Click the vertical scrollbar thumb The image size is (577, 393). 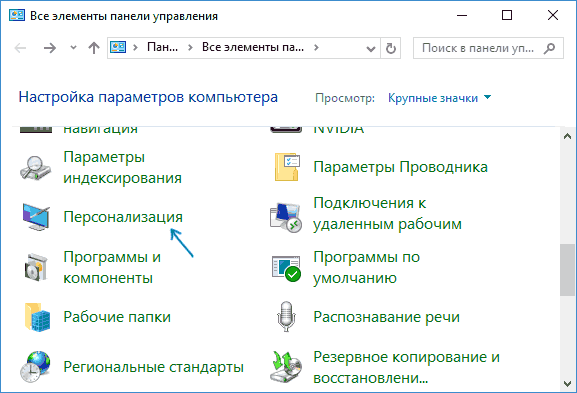pos(567,269)
